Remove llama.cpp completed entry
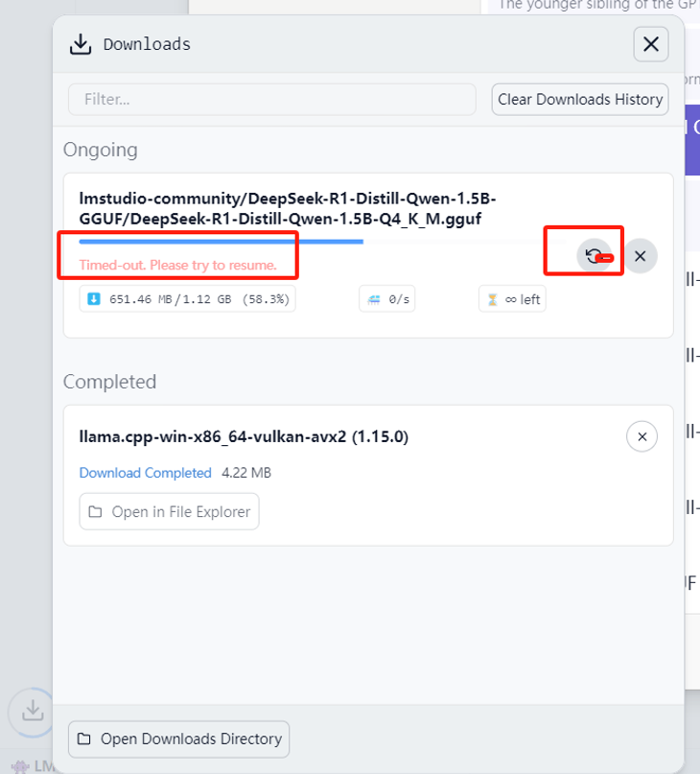This screenshot has width=700, height=774. [x=642, y=436]
